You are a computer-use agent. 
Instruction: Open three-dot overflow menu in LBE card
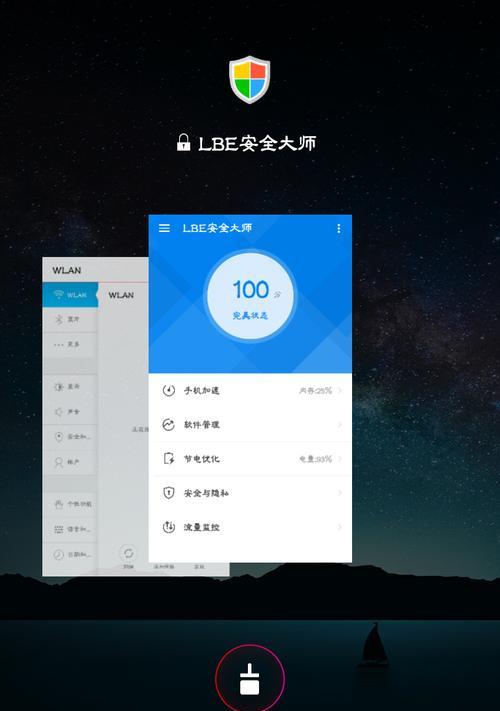point(339,229)
